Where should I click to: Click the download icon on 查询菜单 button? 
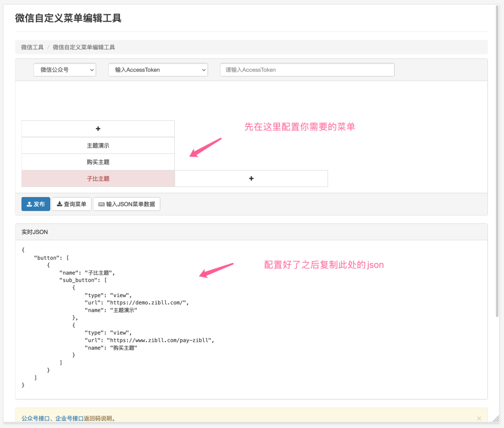click(60, 203)
